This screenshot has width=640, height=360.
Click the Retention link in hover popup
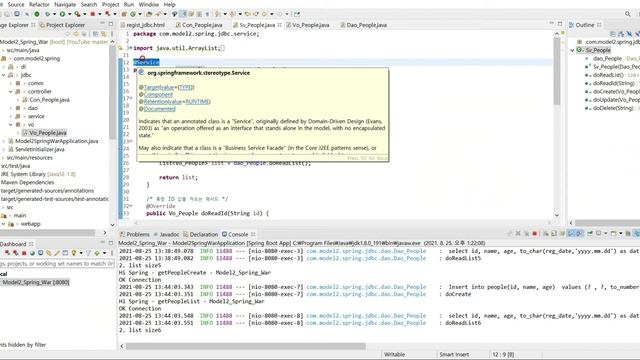[x=156, y=102]
